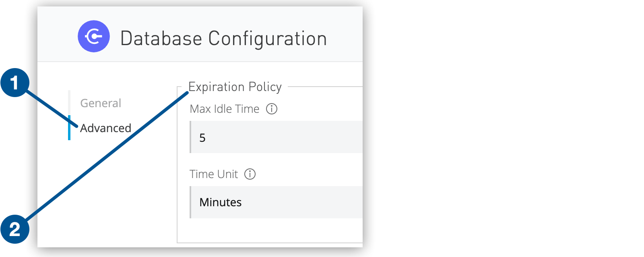
Task: Open the Time Unit dropdown showing Minutes
Action: [x=276, y=202]
